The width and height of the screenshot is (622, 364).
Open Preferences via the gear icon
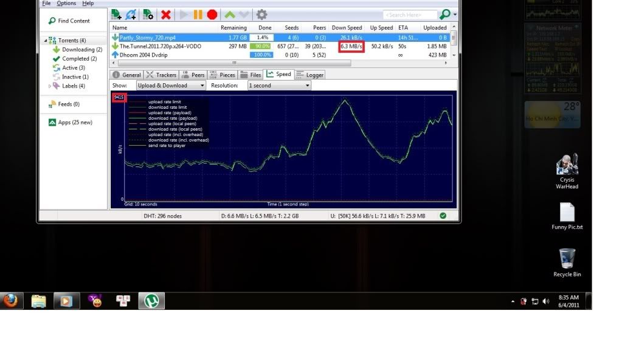261,15
